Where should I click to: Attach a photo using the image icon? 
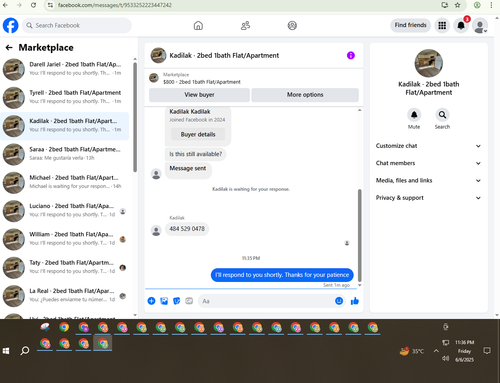164,301
